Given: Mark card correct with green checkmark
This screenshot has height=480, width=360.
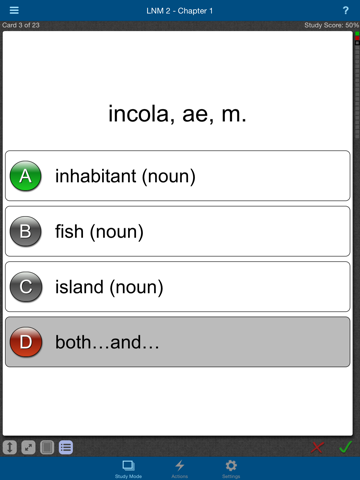Looking at the screenshot, I should click(x=345, y=447).
